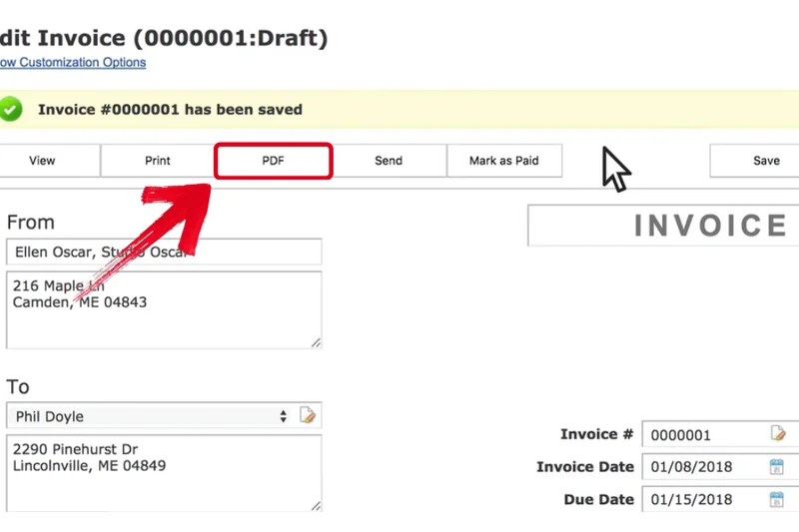Click the PDF button

click(x=273, y=161)
